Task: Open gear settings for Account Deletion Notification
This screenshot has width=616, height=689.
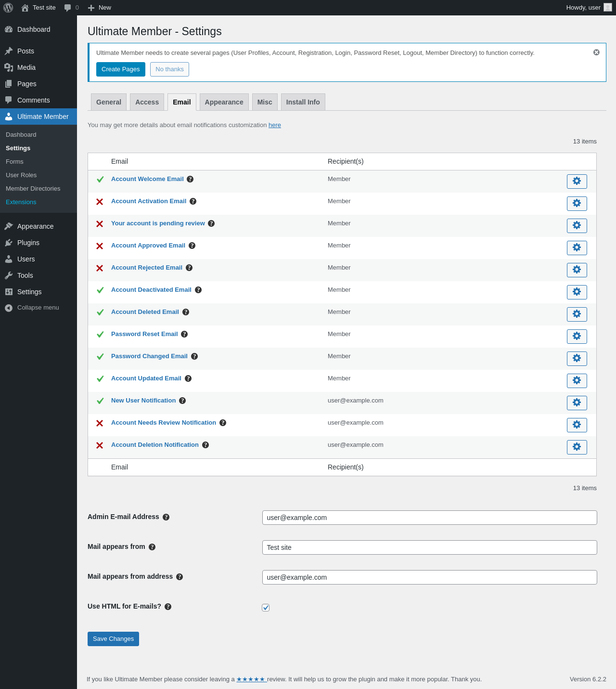Action: (577, 447)
